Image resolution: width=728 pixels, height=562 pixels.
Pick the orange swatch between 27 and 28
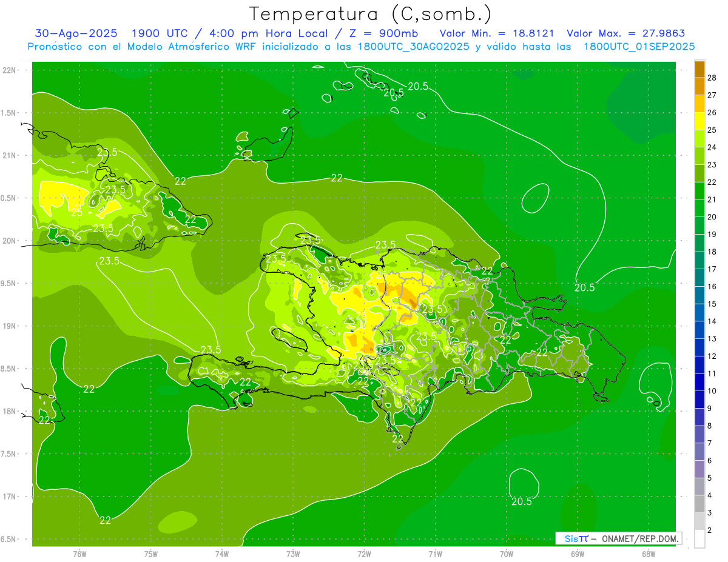pos(700,86)
